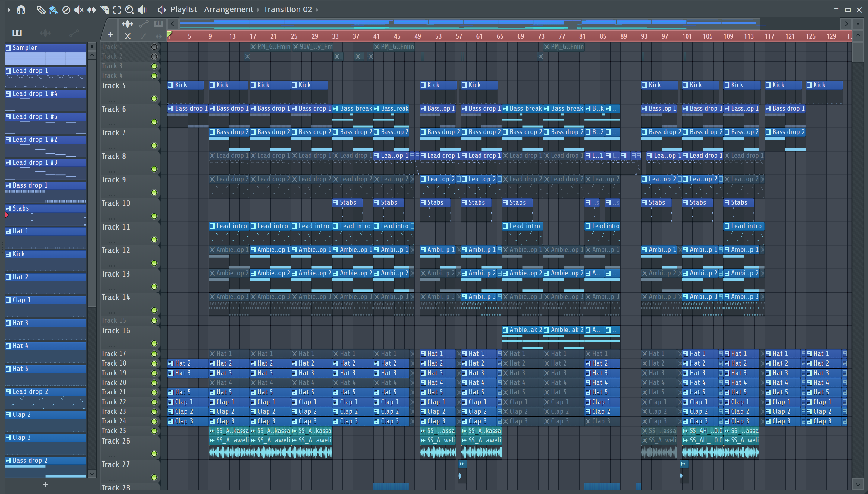Select the Slice blade tool
The width and height of the screenshot is (868, 494).
[104, 10]
